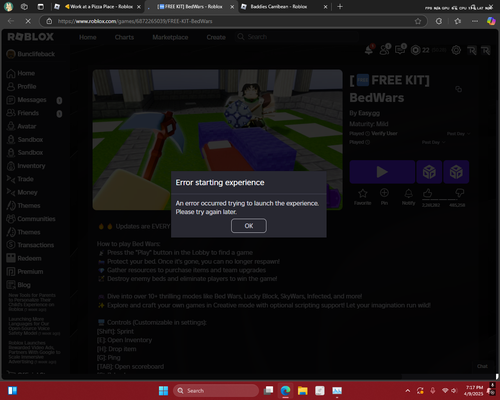Open the Chat panel
The image size is (500, 400).
[x=482, y=366]
